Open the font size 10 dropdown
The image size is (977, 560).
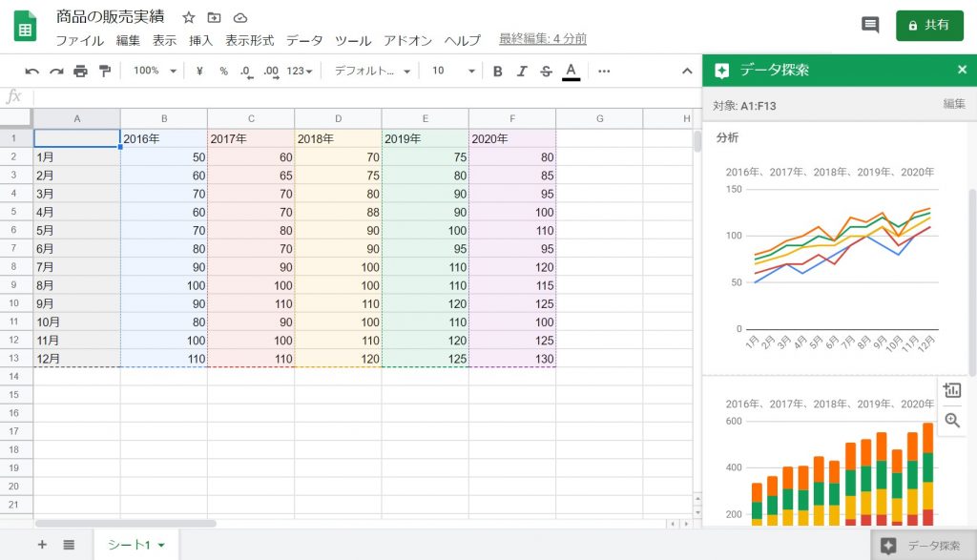point(453,71)
